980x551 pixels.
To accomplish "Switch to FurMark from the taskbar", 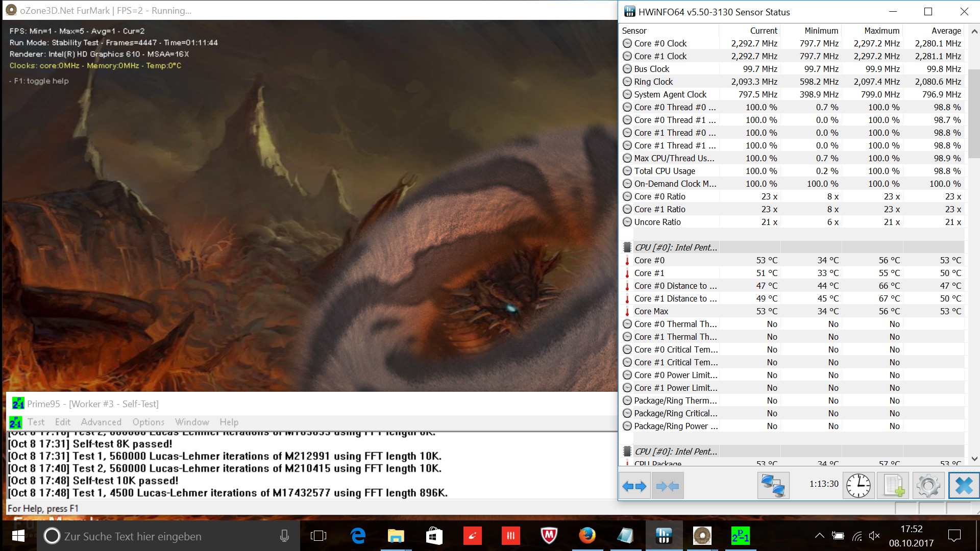I will pos(702,536).
